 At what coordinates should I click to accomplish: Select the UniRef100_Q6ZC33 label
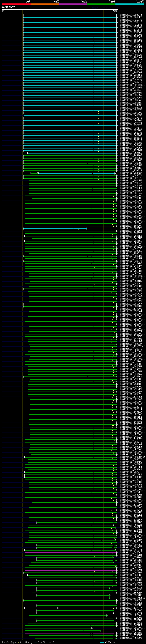(x=131, y=133)
